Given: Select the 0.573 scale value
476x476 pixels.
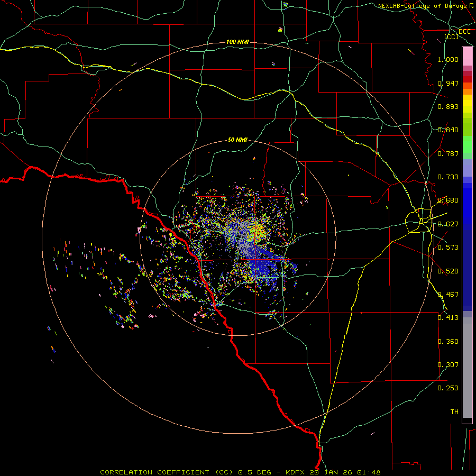Looking at the screenshot, I should tap(448, 248).
